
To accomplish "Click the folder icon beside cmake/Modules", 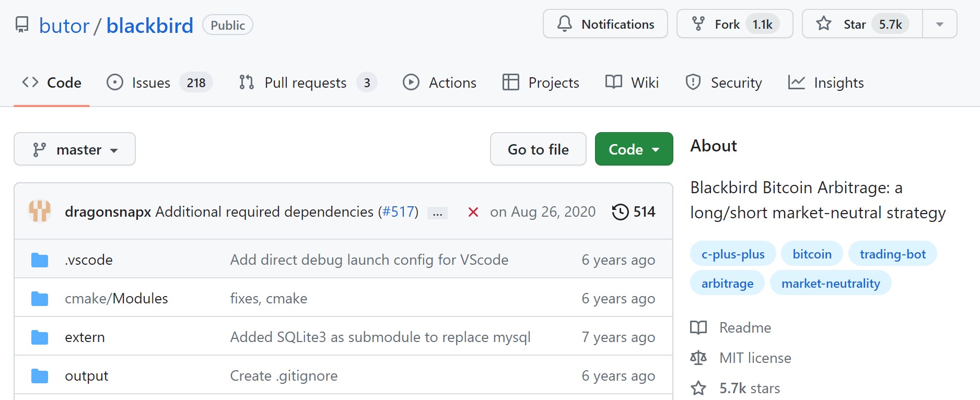I will [x=40, y=299].
